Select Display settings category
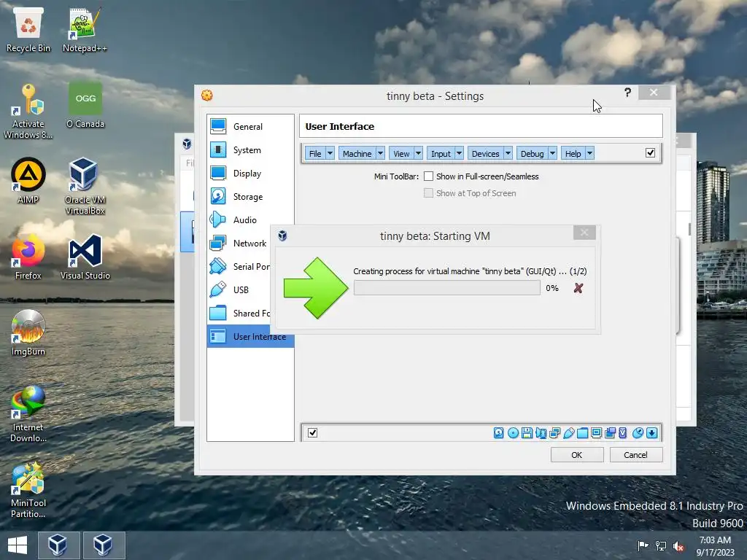 click(x=251, y=173)
